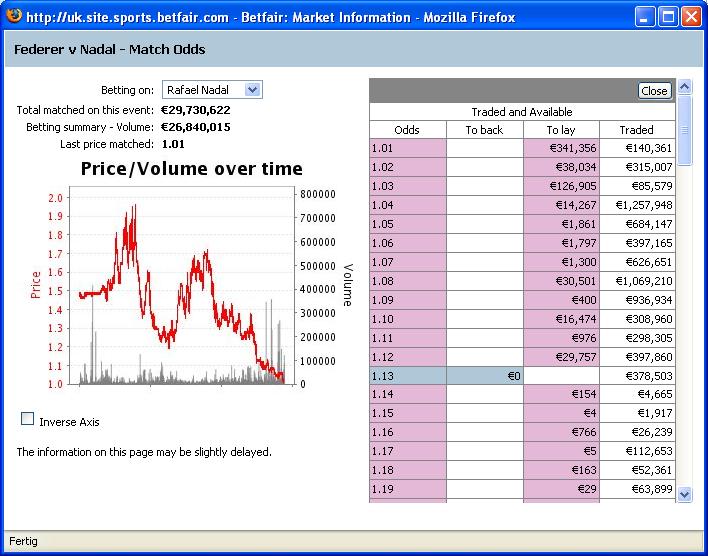Click traded amount €140,361

tap(637, 148)
